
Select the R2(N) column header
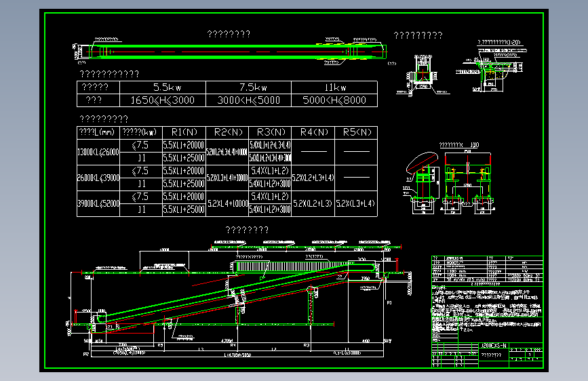(227, 132)
